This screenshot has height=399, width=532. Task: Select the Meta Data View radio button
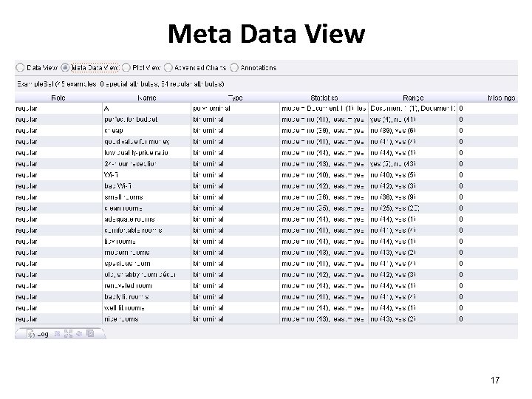65,67
